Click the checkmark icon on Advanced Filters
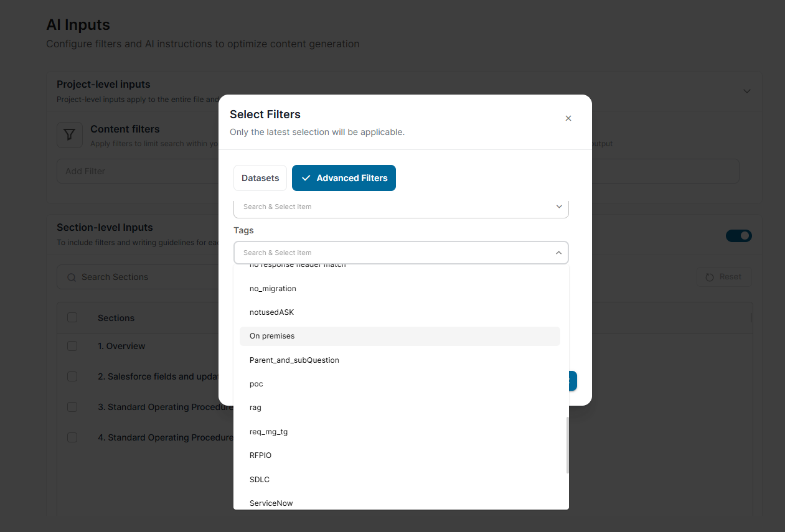 (306, 178)
